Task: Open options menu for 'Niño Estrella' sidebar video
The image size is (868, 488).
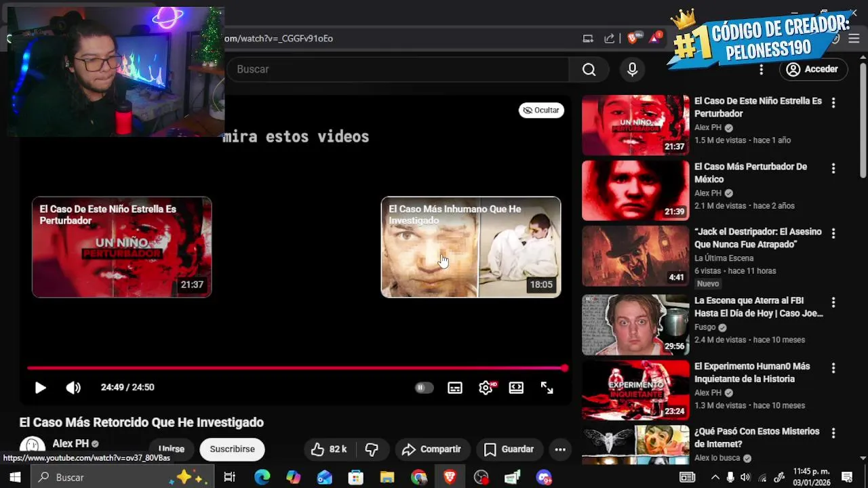Action: (x=833, y=103)
